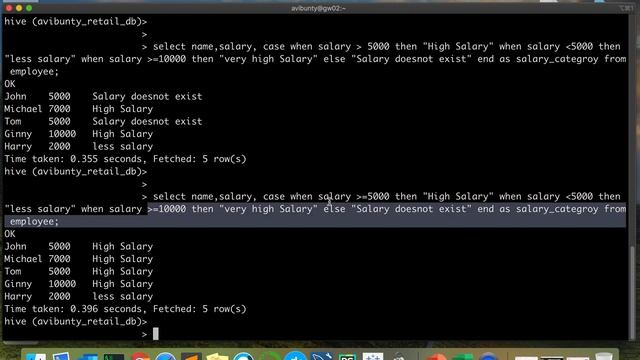The height and width of the screenshot is (360, 640).
Task: Click the blinking cursor at the last prompt
Action: point(156,334)
